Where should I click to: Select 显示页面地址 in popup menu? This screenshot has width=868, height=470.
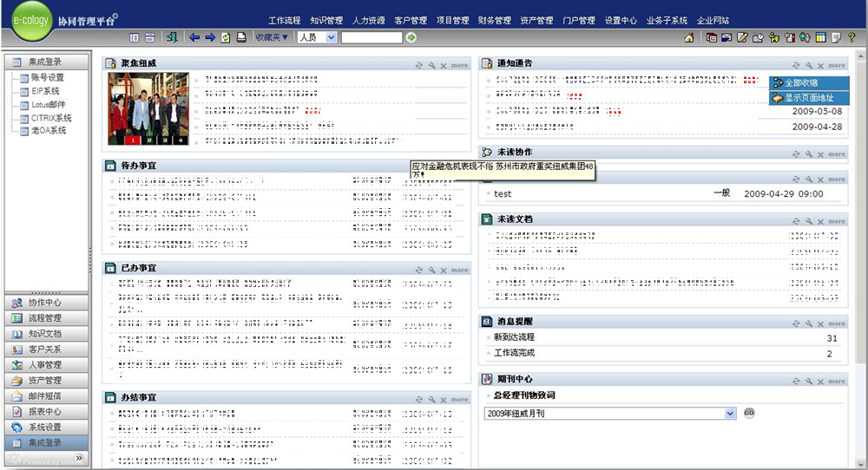(x=809, y=98)
